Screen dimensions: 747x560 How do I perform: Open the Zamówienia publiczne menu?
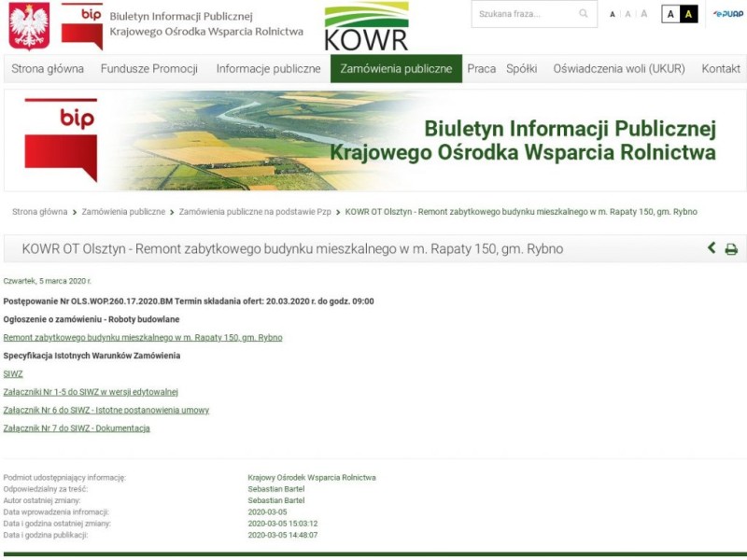(x=396, y=68)
